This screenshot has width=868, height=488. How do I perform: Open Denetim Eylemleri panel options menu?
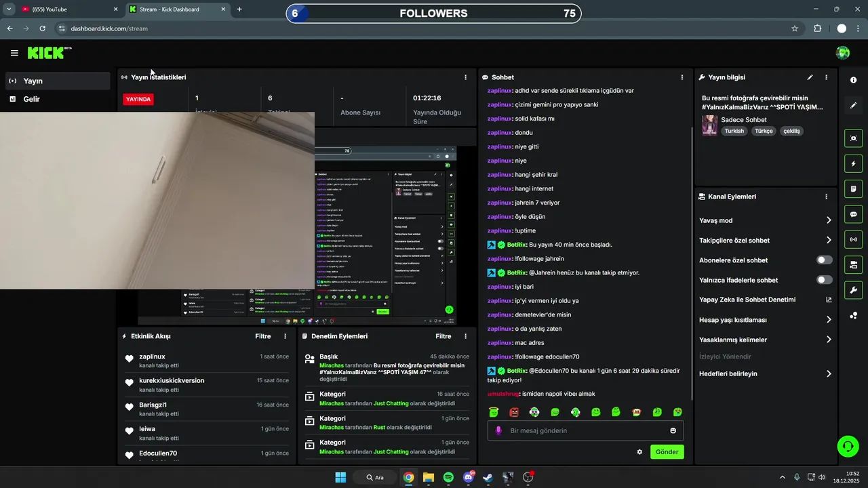(x=465, y=336)
